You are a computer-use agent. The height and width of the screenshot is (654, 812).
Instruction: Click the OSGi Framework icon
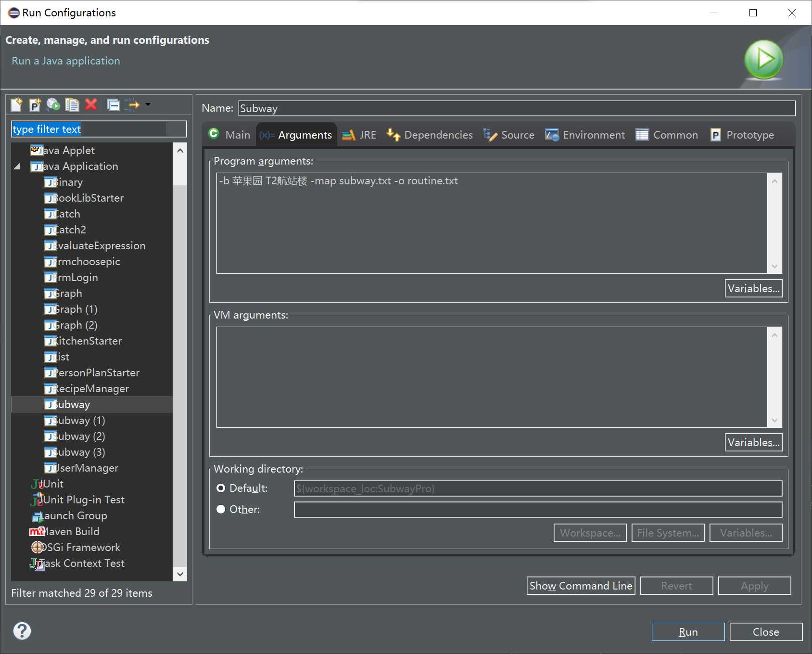[37, 547]
